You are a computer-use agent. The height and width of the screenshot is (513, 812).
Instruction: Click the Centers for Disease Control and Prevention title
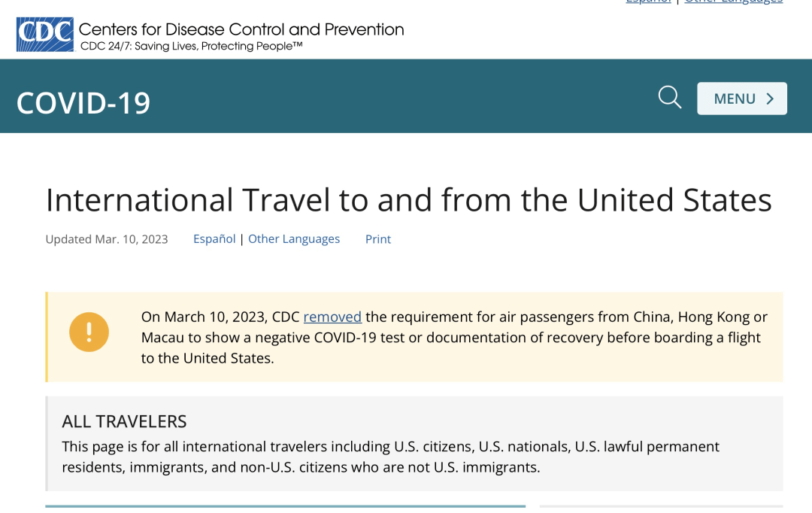click(x=241, y=29)
